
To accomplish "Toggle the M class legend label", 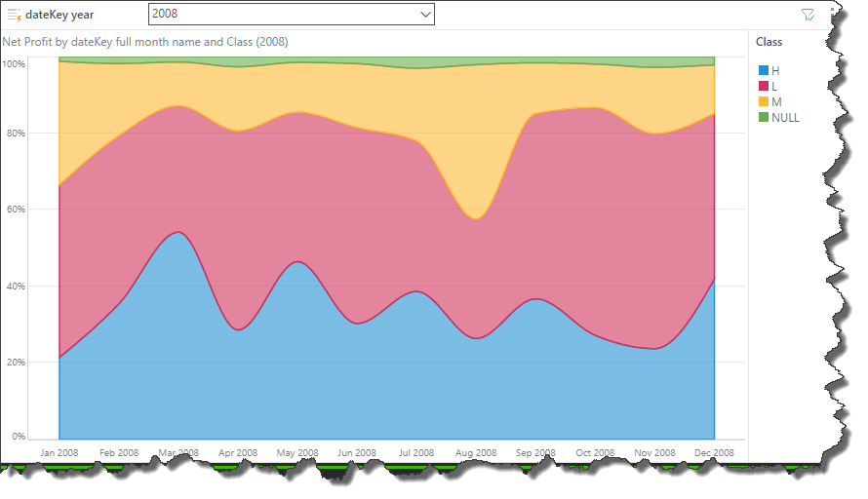I will point(776,102).
